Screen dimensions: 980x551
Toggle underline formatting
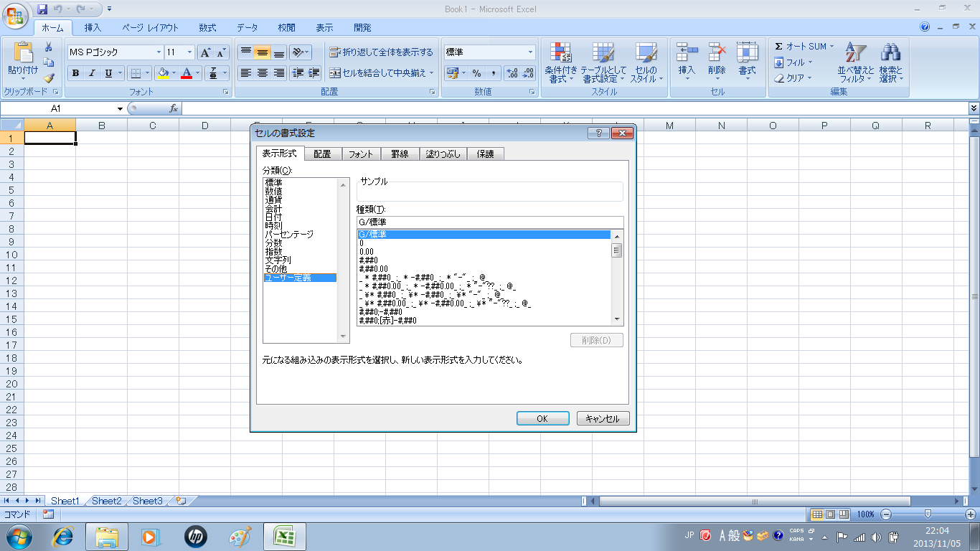pos(109,73)
